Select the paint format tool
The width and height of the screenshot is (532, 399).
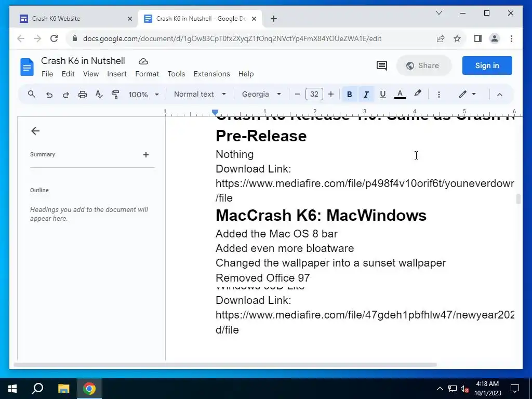(x=115, y=95)
